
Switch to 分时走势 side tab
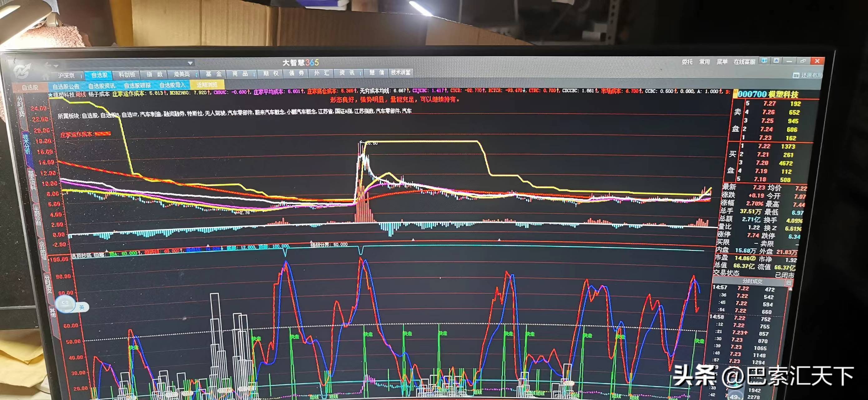[x=21, y=106]
